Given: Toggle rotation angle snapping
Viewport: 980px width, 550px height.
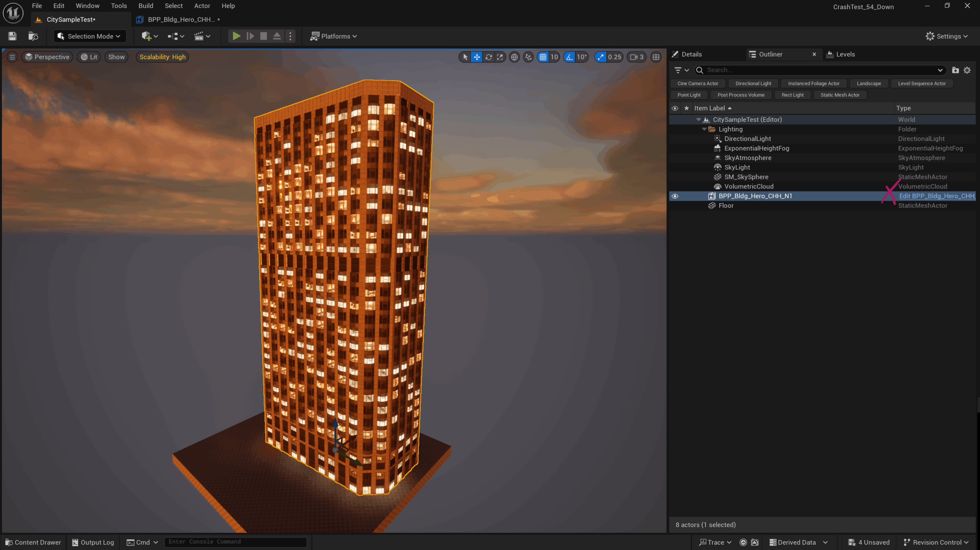Looking at the screenshot, I should point(569,57).
